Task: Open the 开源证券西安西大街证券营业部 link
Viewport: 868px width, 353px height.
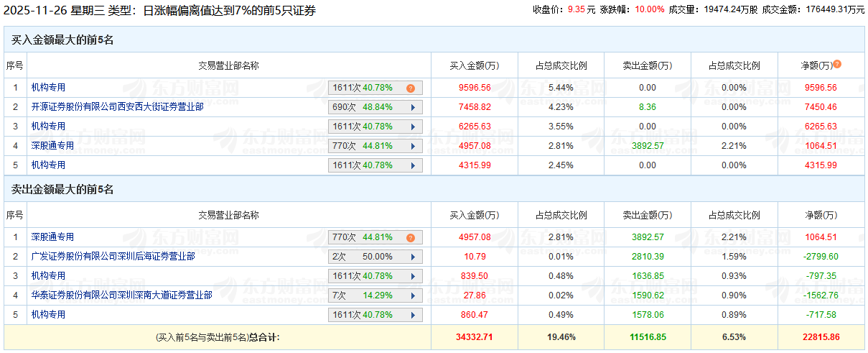Action: [117, 107]
